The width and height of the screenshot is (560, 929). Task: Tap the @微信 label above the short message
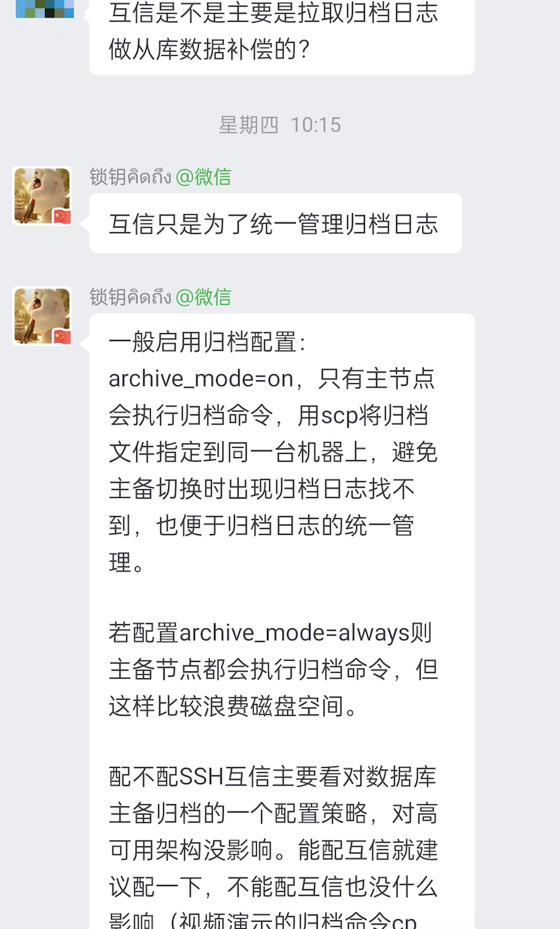pos(203,176)
